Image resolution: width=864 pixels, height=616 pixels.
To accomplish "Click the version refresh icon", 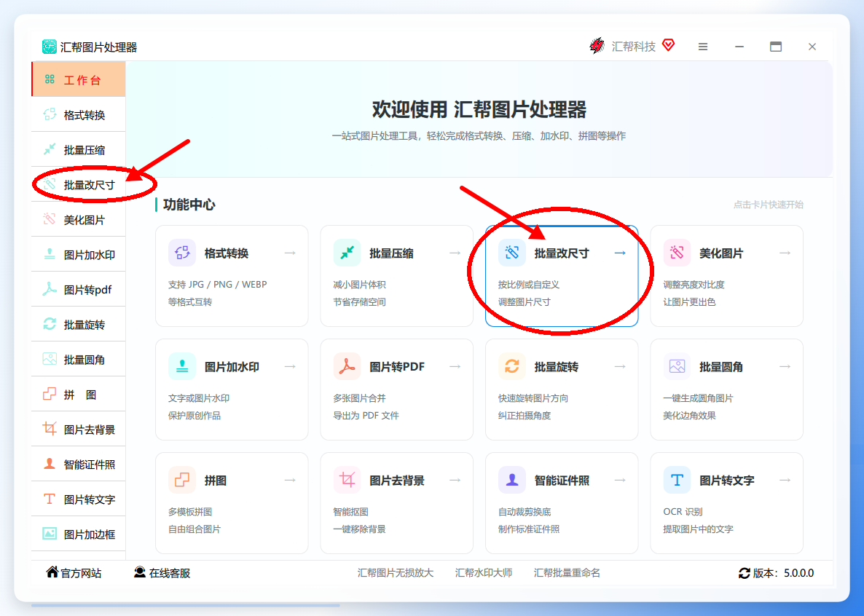I will click(x=744, y=573).
